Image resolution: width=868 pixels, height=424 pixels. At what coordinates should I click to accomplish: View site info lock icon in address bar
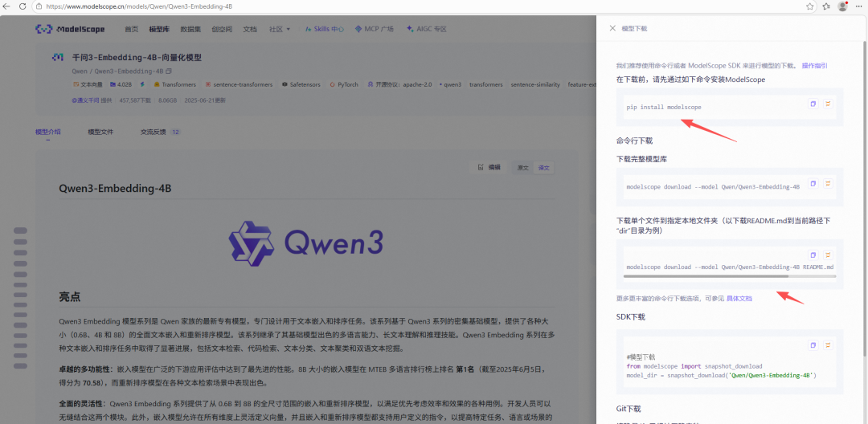[40, 6]
